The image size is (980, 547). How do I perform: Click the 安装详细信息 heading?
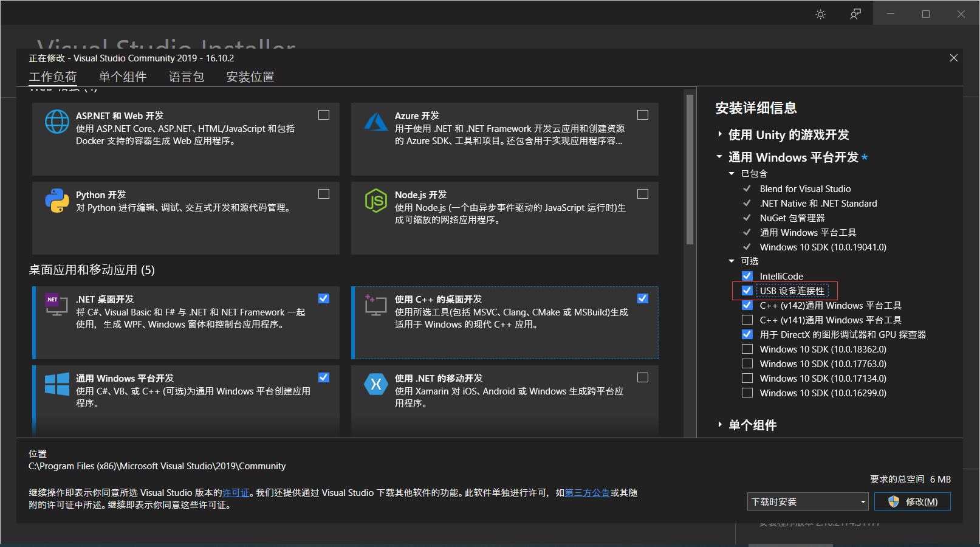coord(756,108)
